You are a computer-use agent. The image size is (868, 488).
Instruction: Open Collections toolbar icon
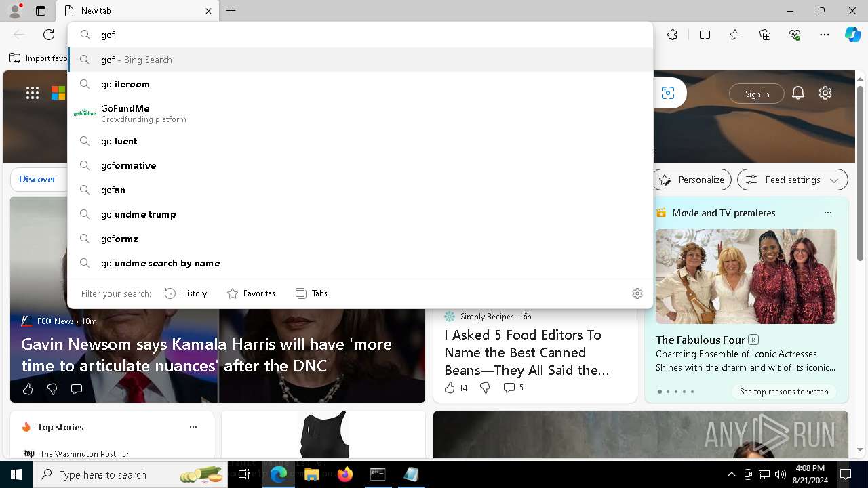point(765,35)
